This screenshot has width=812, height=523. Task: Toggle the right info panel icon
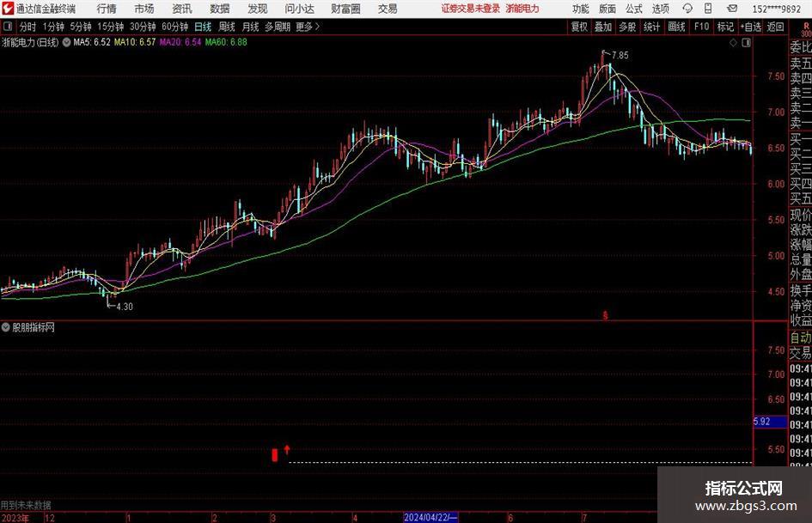(746, 43)
